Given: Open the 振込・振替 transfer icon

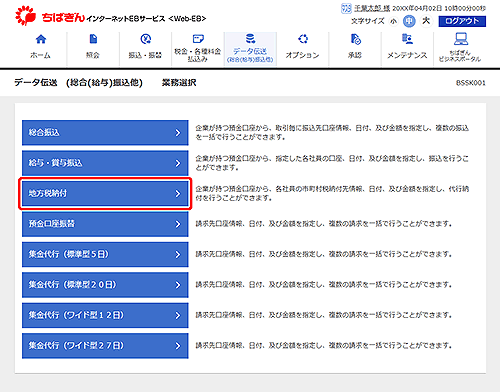Looking at the screenshot, I should tap(145, 39).
